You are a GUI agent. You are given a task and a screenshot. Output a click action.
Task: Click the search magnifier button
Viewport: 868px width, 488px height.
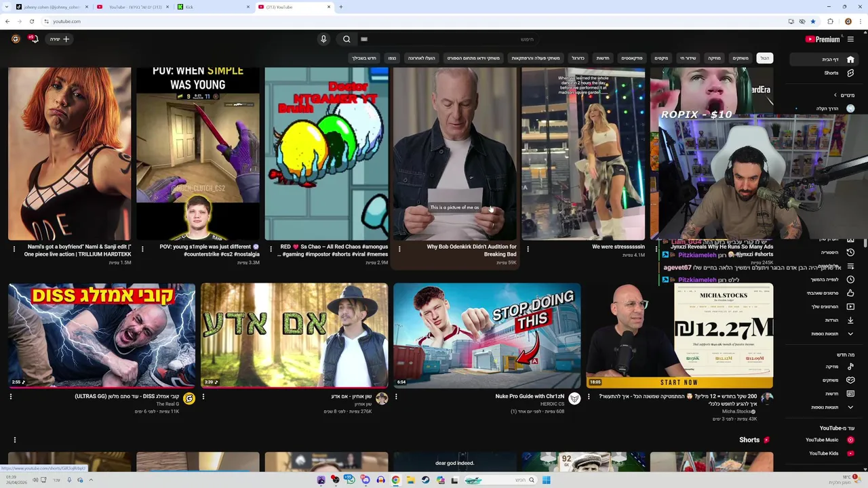coord(347,39)
